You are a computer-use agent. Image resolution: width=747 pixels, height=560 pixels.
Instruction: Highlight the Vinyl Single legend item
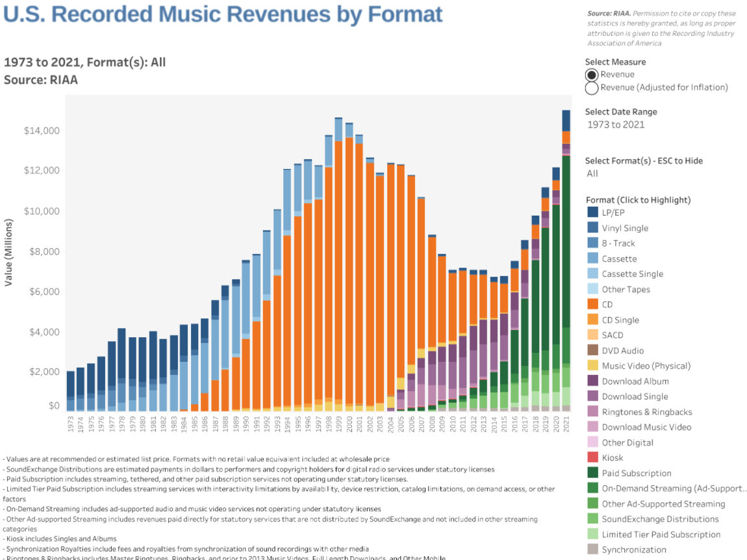pyautogui.click(x=624, y=228)
